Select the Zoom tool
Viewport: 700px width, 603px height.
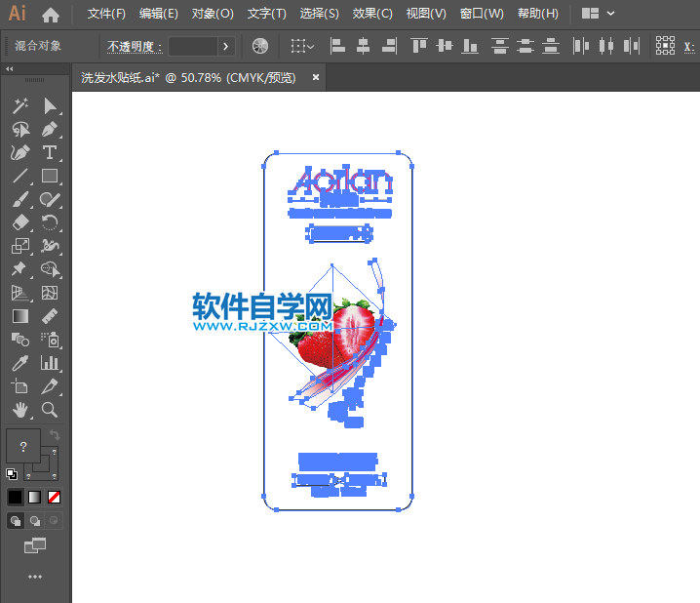coord(50,410)
